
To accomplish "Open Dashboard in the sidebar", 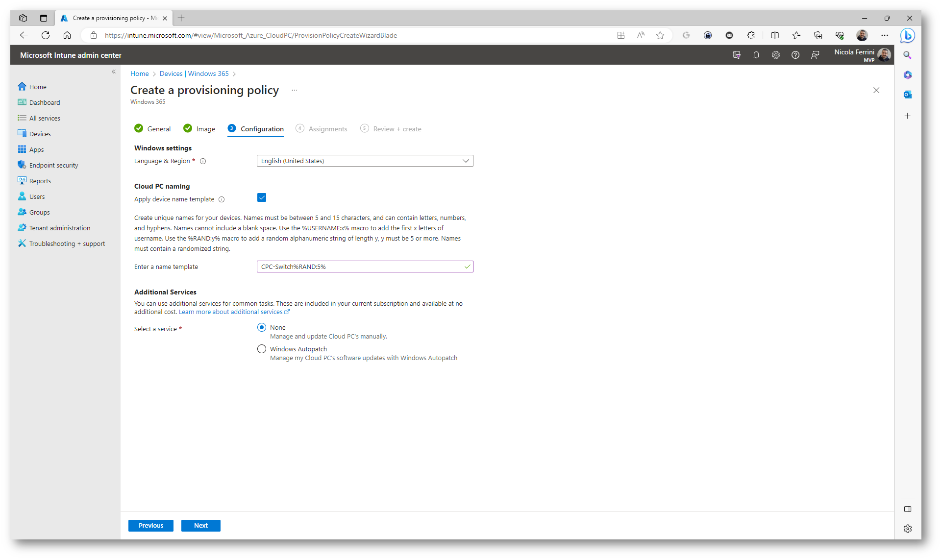I will pyautogui.click(x=39, y=102).
